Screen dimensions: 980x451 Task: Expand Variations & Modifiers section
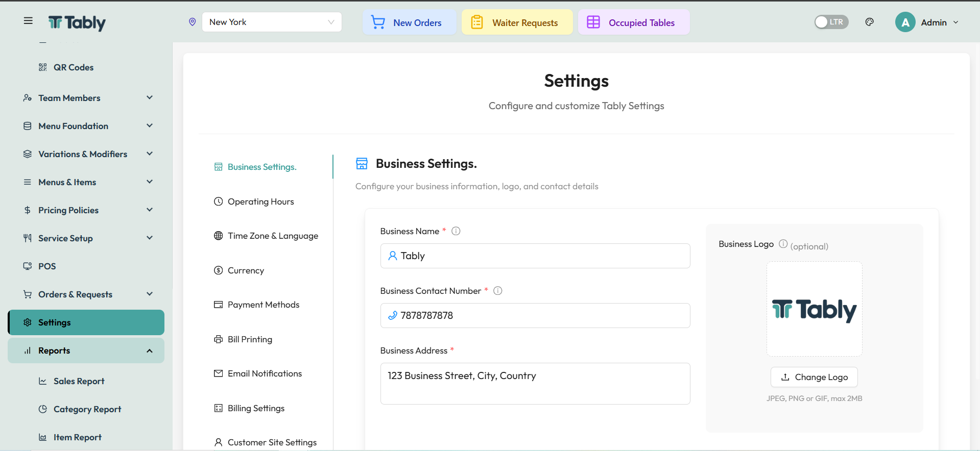(x=86, y=154)
